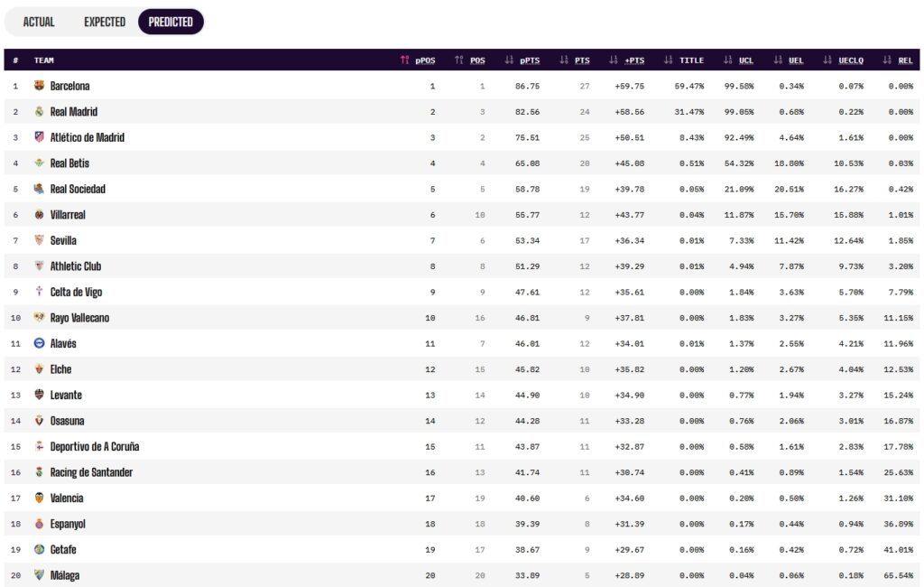Viewport: 924px width, 587px height.
Task: Open the Real Betis team link
Action: pyautogui.click(x=69, y=163)
